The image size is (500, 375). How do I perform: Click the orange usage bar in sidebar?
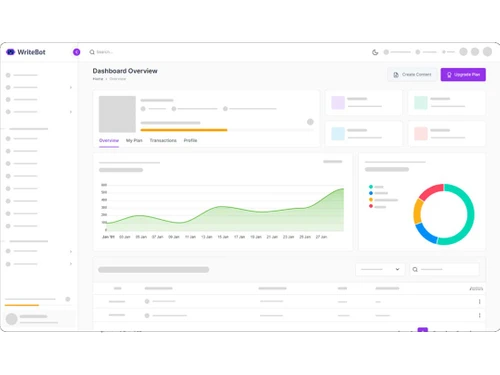coord(22,305)
